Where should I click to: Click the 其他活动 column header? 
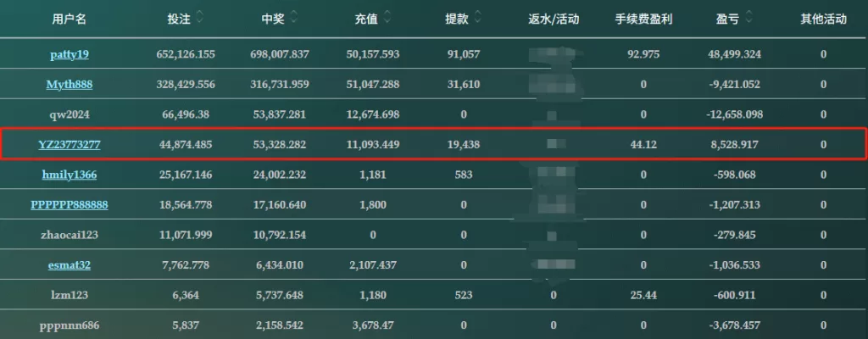[823, 19]
